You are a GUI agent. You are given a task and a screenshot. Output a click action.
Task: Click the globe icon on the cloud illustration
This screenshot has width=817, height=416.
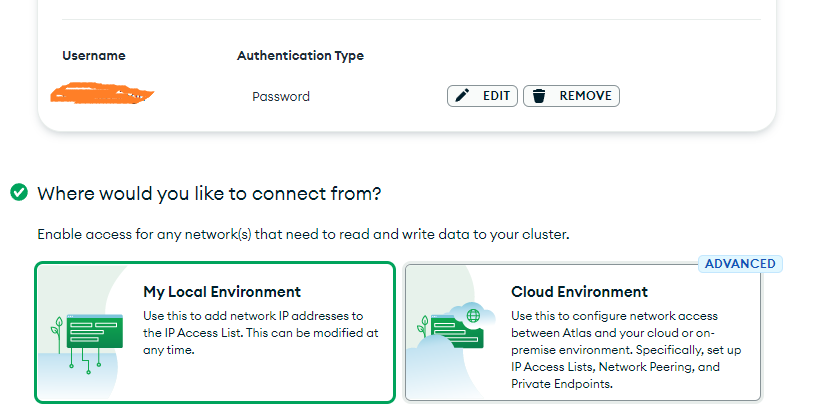(472, 315)
